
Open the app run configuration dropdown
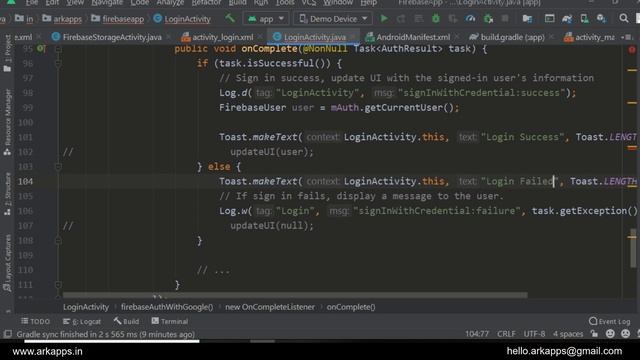point(266,19)
